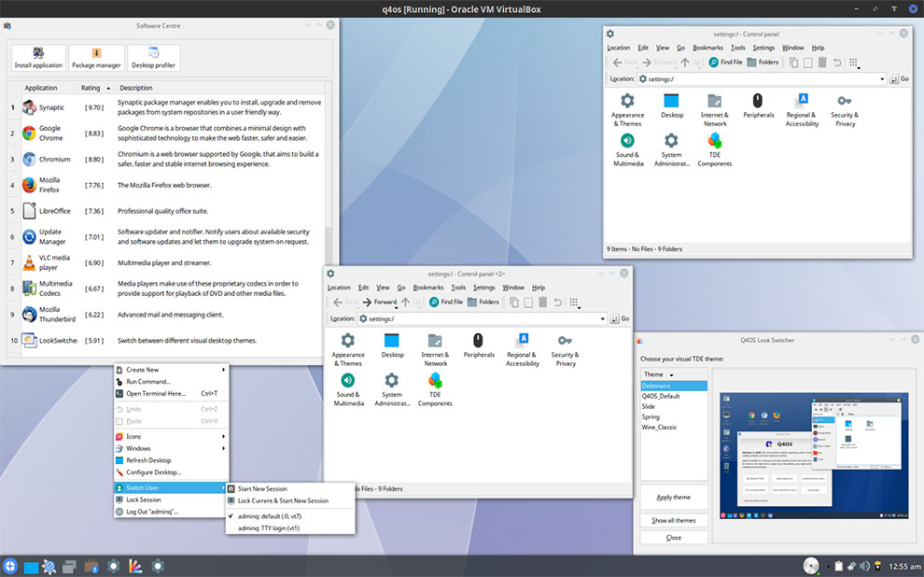Open Internet & Network in Control panel <2>

pyautogui.click(x=435, y=349)
